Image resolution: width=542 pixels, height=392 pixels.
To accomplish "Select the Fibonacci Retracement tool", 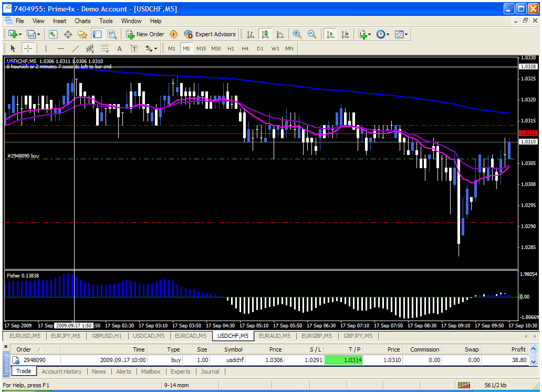I will point(105,49).
